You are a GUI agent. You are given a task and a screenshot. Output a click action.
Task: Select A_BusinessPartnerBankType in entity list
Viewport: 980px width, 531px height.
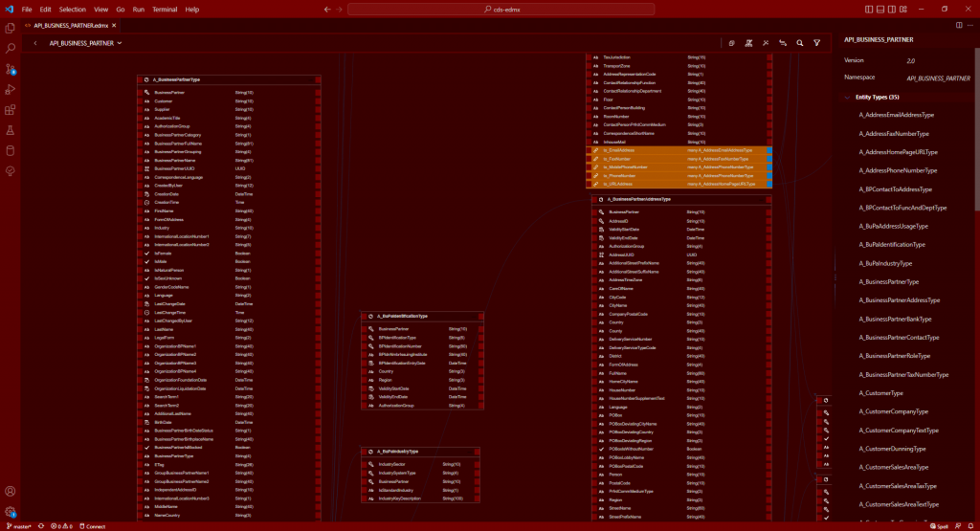pos(895,320)
